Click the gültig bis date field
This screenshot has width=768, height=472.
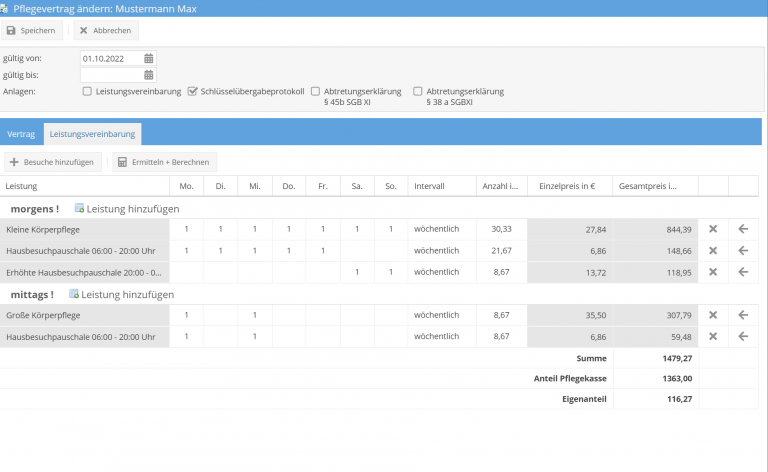(111, 75)
